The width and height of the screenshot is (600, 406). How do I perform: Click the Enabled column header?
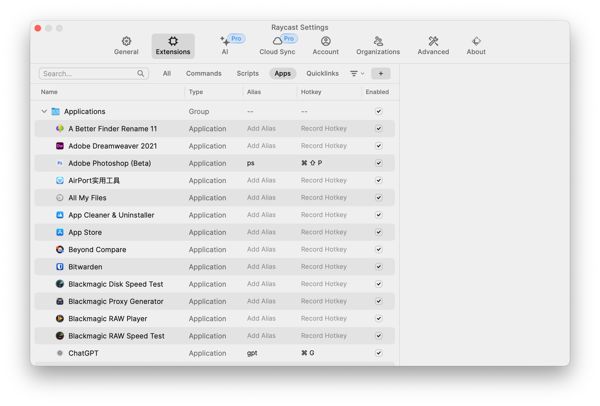click(377, 92)
